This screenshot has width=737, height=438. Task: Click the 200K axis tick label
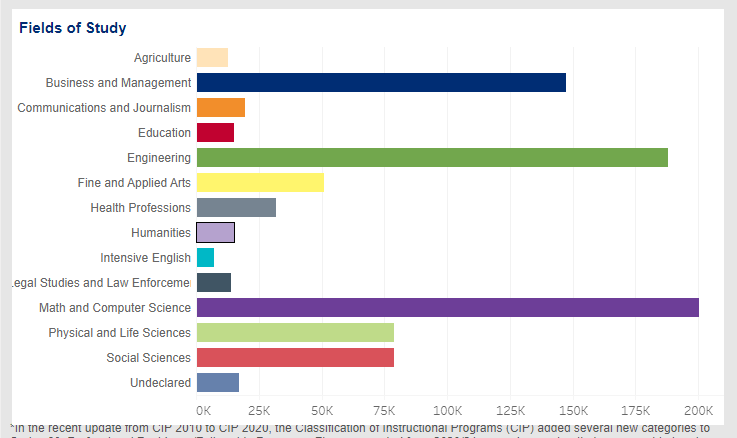pyautogui.click(x=698, y=411)
